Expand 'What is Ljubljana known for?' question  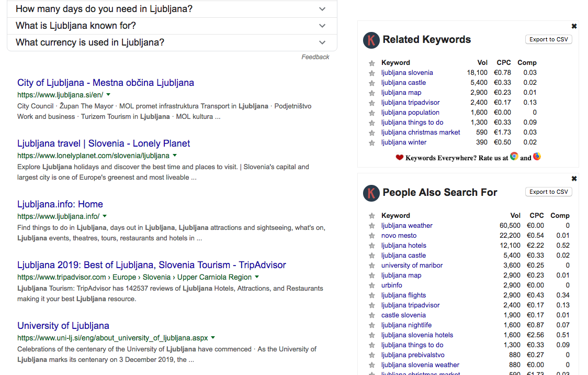172,26
